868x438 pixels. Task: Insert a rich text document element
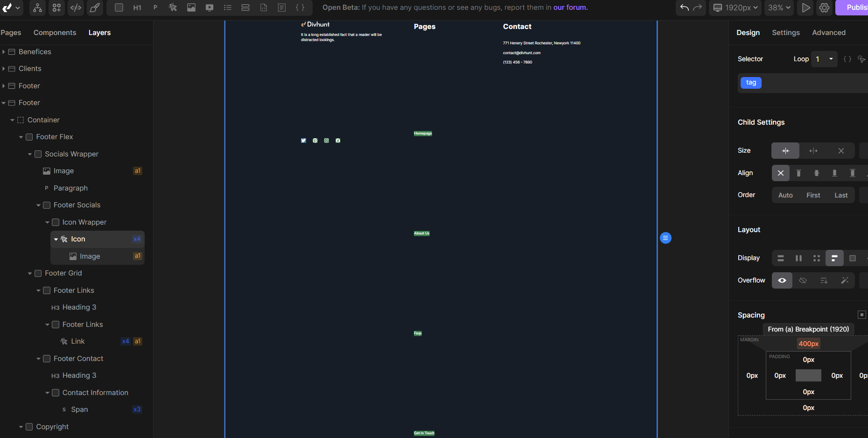[x=282, y=7]
